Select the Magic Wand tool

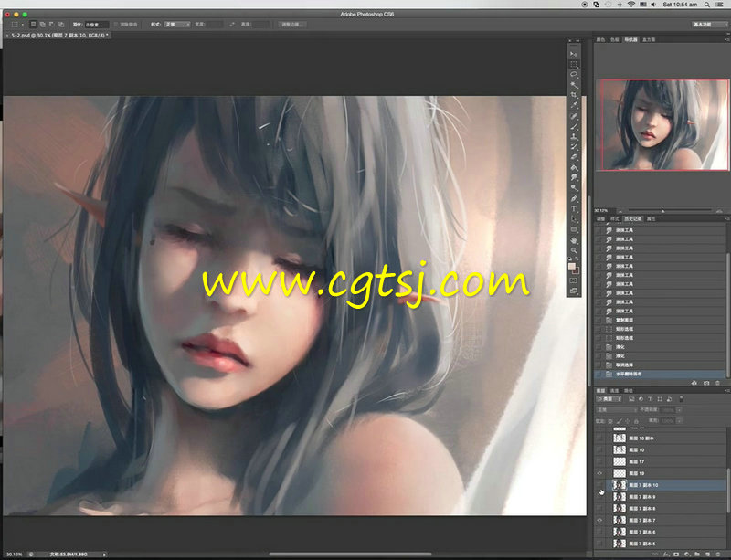(x=574, y=85)
